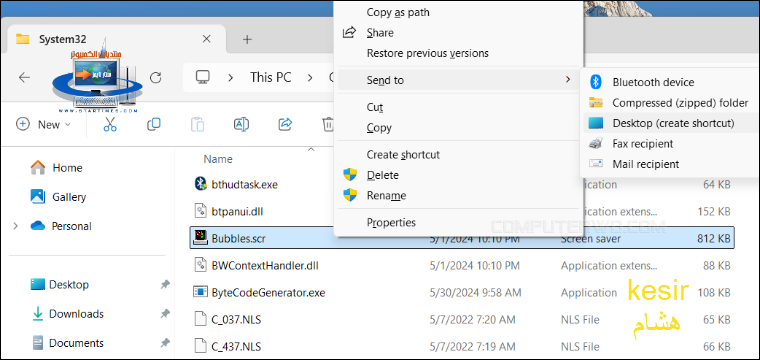
Task: Click the Refresh icon beside address bar
Action: pyautogui.click(x=155, y=78)
